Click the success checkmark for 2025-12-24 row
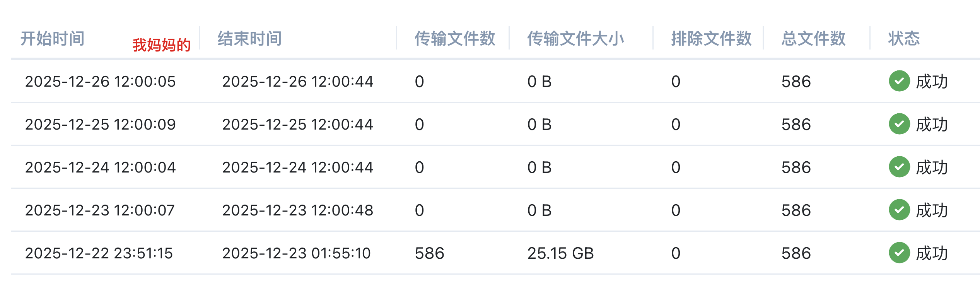The image size is (980, 287). (899, 167)
